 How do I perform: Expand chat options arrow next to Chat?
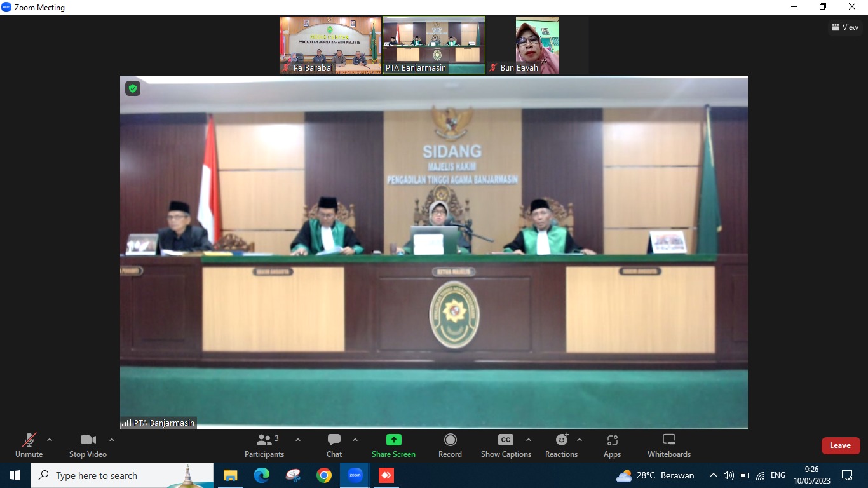[355, 440]
